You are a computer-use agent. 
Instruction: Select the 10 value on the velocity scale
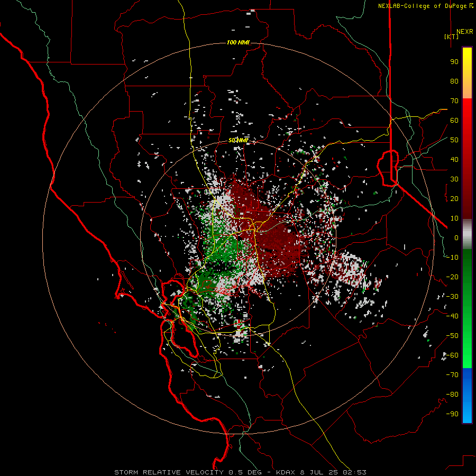454,218
